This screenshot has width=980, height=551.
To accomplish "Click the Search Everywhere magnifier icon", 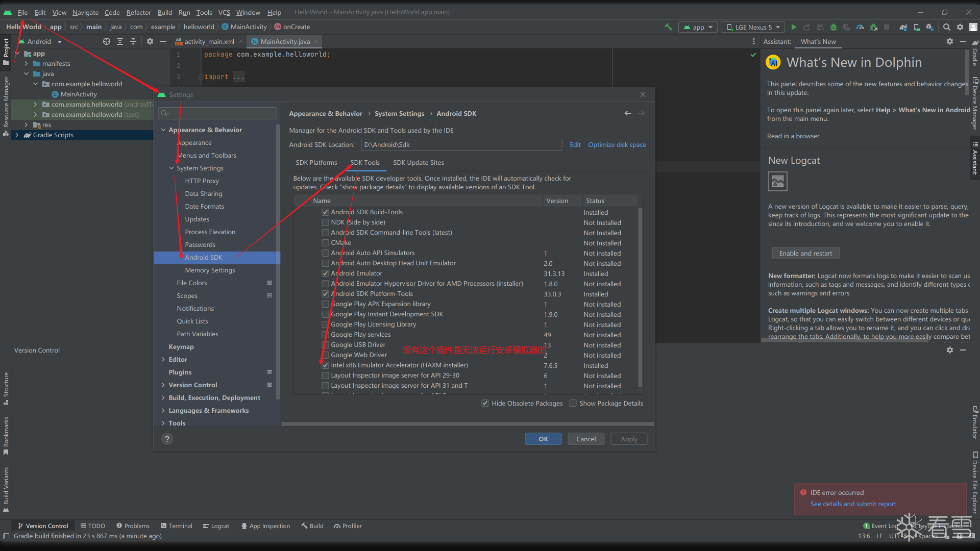I will [947, 27].
